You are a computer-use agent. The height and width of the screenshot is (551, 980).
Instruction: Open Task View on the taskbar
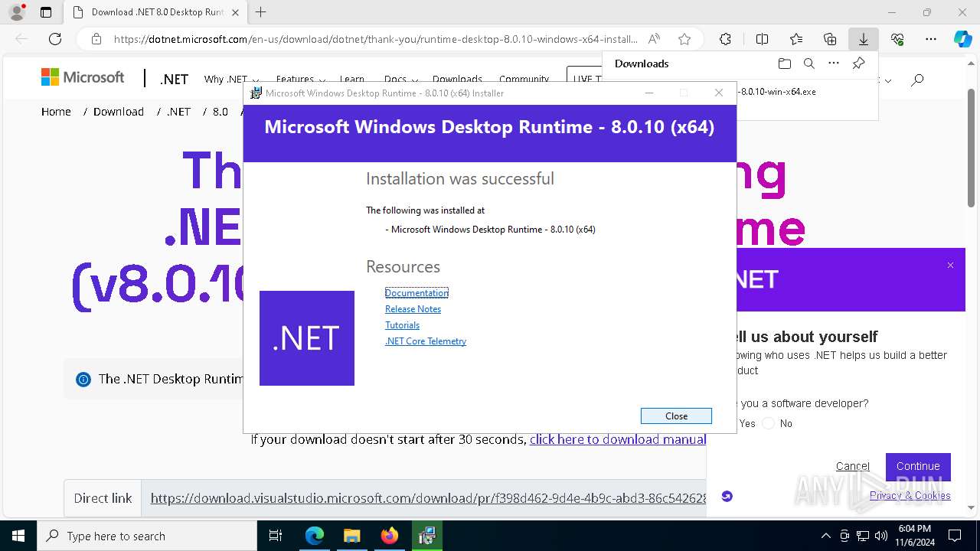coord(276,536)
